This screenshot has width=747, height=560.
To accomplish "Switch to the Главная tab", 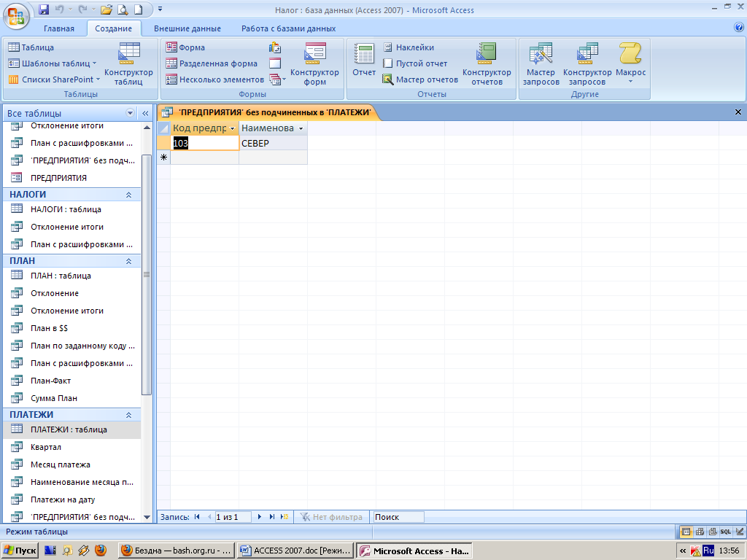I will click(59, 28).
